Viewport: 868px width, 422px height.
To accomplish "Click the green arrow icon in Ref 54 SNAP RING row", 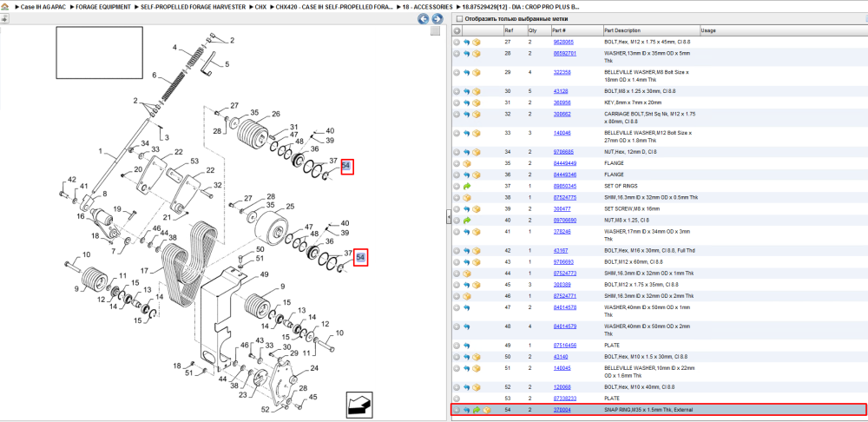I will 477,410.
